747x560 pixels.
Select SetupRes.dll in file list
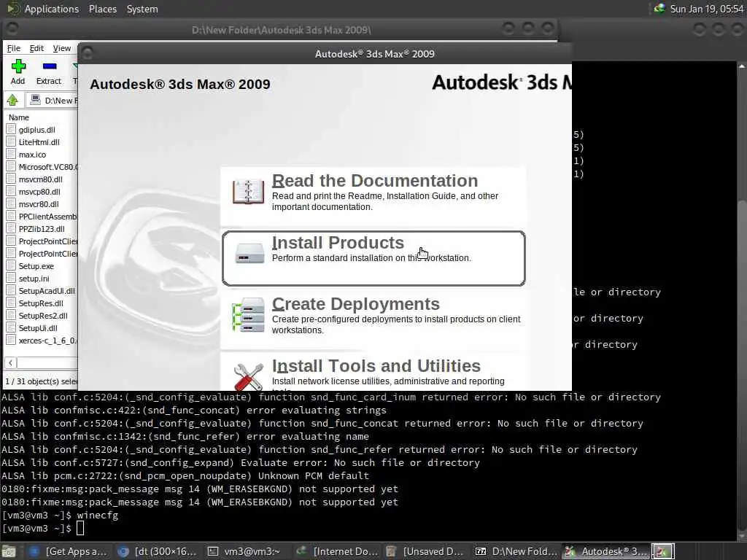(41, 303)
